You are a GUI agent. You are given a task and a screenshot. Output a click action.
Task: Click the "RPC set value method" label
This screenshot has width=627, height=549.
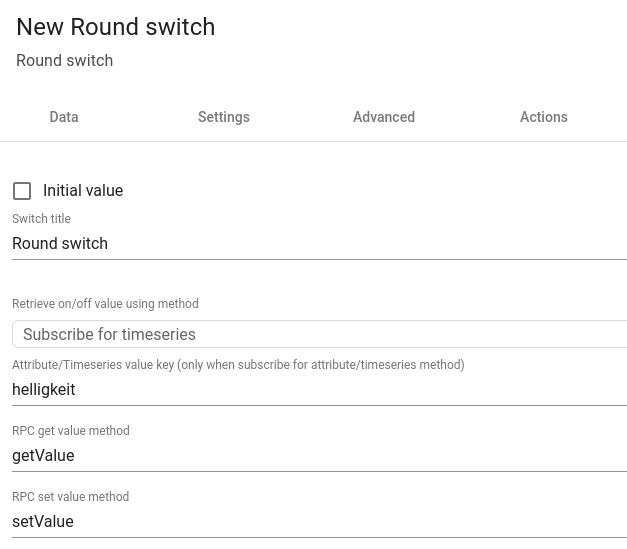click(70, 497)
